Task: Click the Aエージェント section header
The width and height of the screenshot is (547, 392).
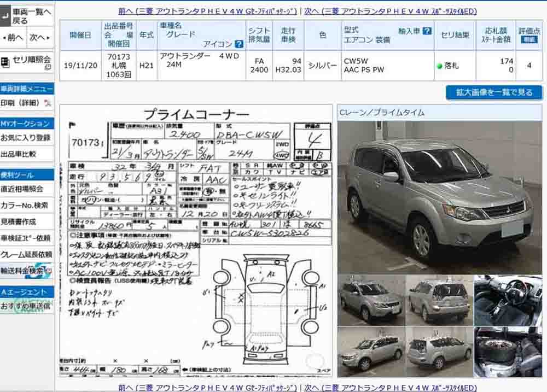Action: 27,292
